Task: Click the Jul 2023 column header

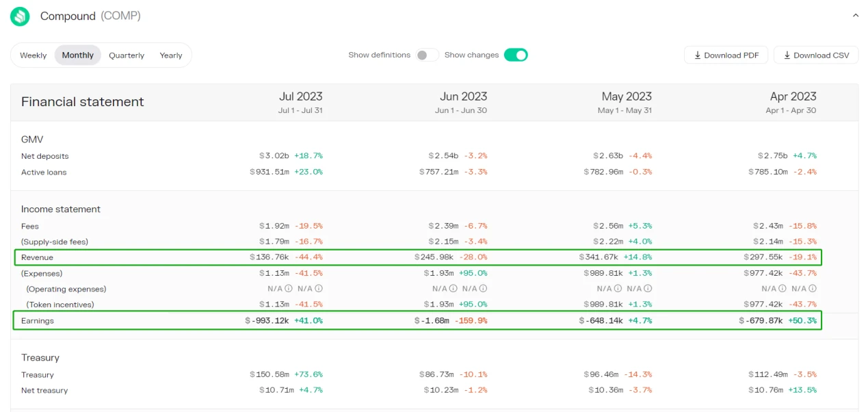Action: (x=300, y=96)
